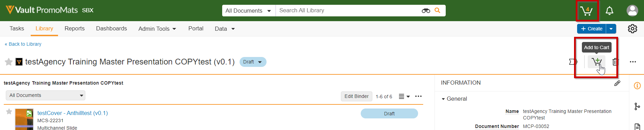Open the Admin Tools menu

[x=157, y=29]
